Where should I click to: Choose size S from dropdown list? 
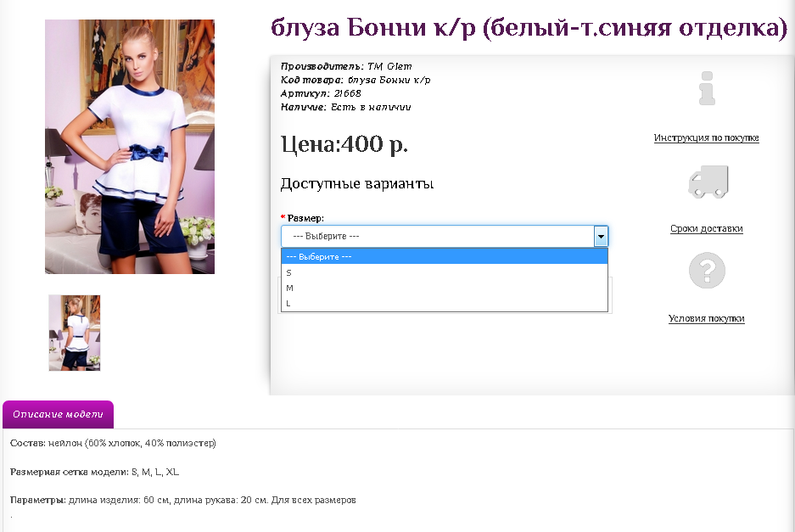[444, 273]
